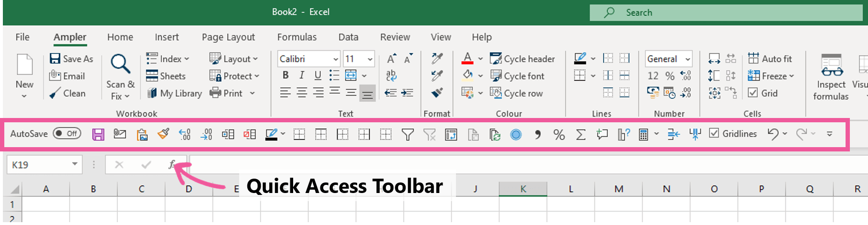This screenshot has height=225, width=868.
Task: Click the orange Format Painter brush icon in the Quick Access Toolbar
Action: [x=163, y=134]
